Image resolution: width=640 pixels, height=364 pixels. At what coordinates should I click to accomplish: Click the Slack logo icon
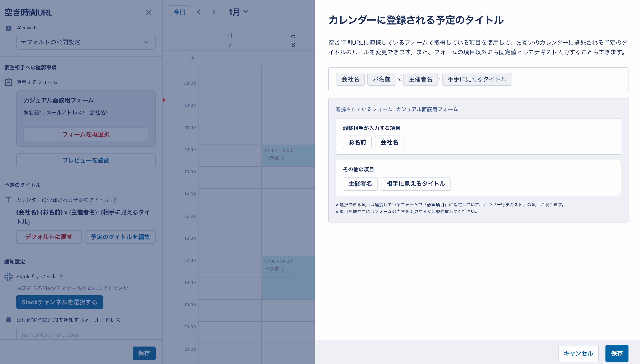tap(9, 276)
